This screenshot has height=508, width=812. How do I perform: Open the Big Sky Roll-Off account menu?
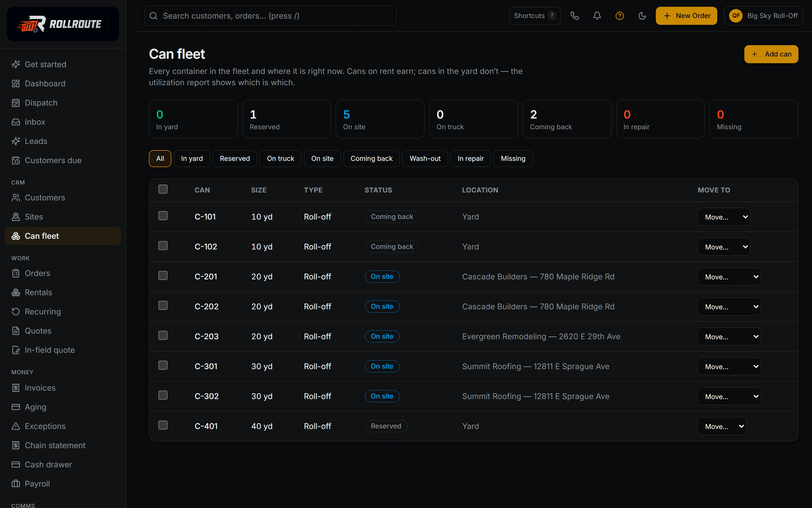[x=763, y=16]
